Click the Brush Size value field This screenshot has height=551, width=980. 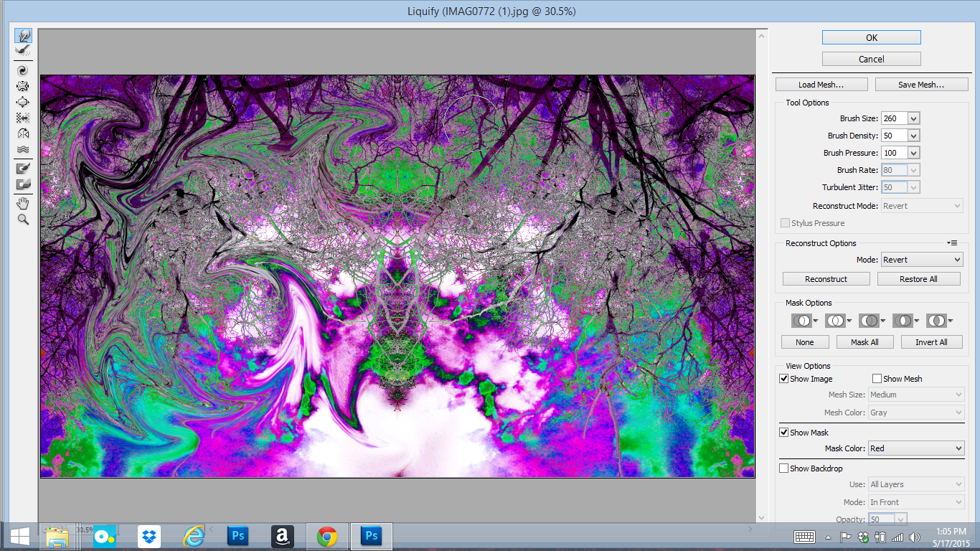click(894, 118)
